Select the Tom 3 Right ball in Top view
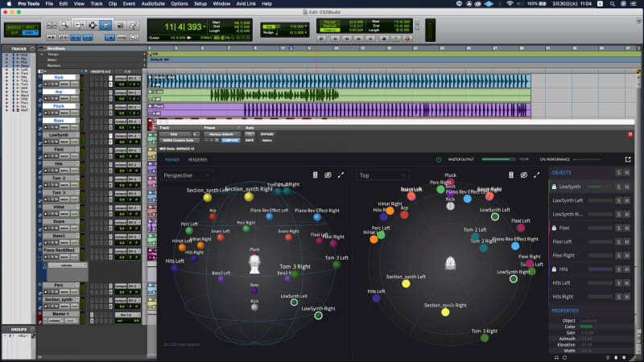This screenshot has height=362, width=644. (x=485, y=338)
